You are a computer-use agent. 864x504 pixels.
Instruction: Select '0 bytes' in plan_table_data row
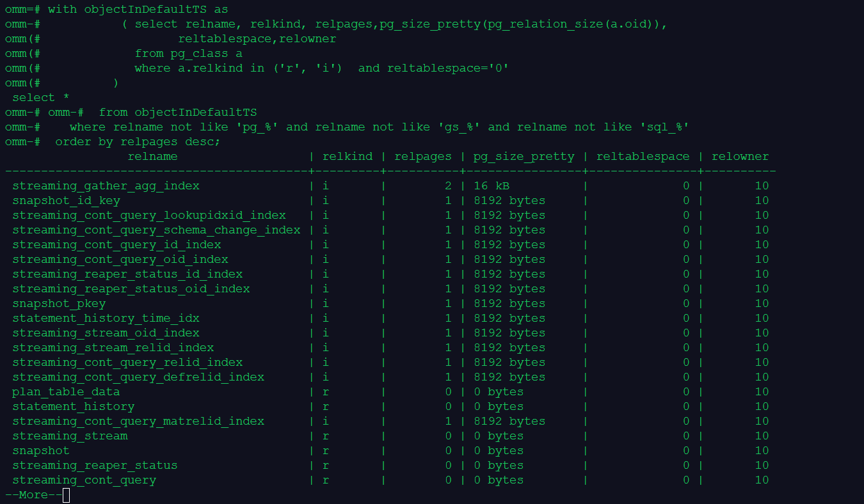point(499,391)
